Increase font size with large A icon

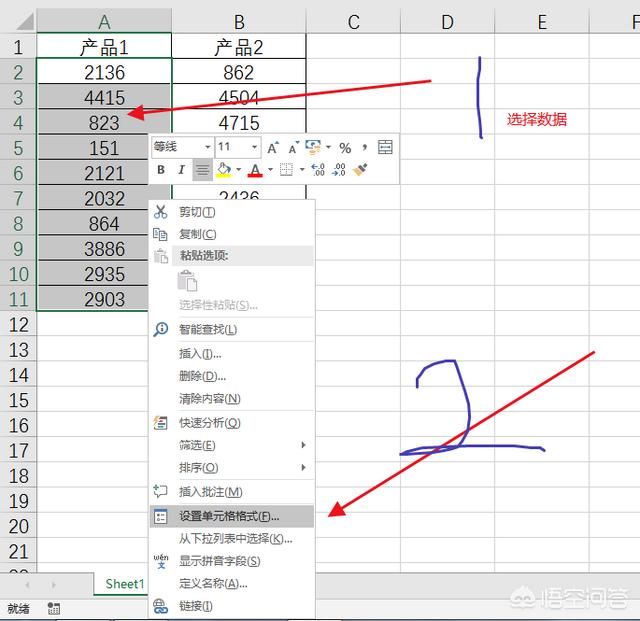click(x=273, y=147)
